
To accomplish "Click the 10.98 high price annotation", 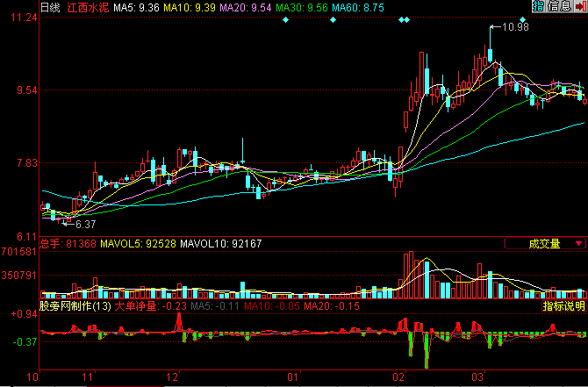I will coord(515,28).
